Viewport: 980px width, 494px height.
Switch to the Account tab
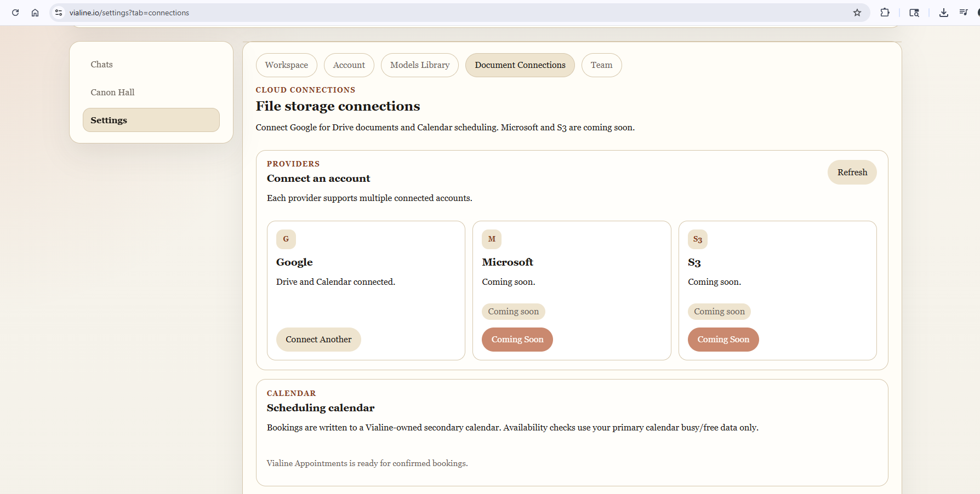(349, 65)
